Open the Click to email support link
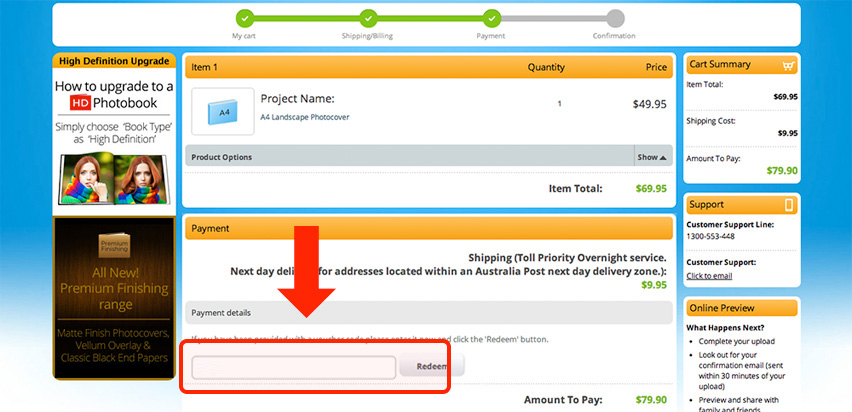Screen dimensions: 852x412 [x=709, y=276]
